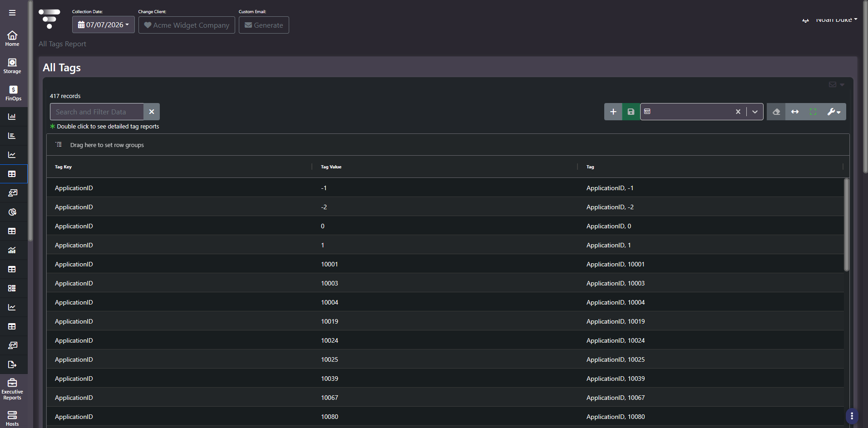
Task: Clear the saved view selector with X
Action: tap(738, 112)
